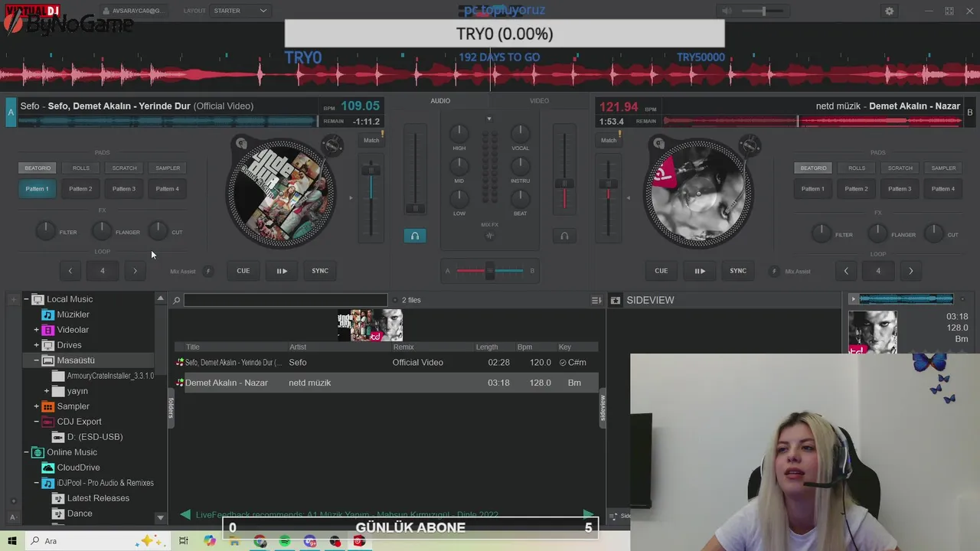Open the browser list options menu icon
Viewport: 980px width, 551px height.
[596, 300]
